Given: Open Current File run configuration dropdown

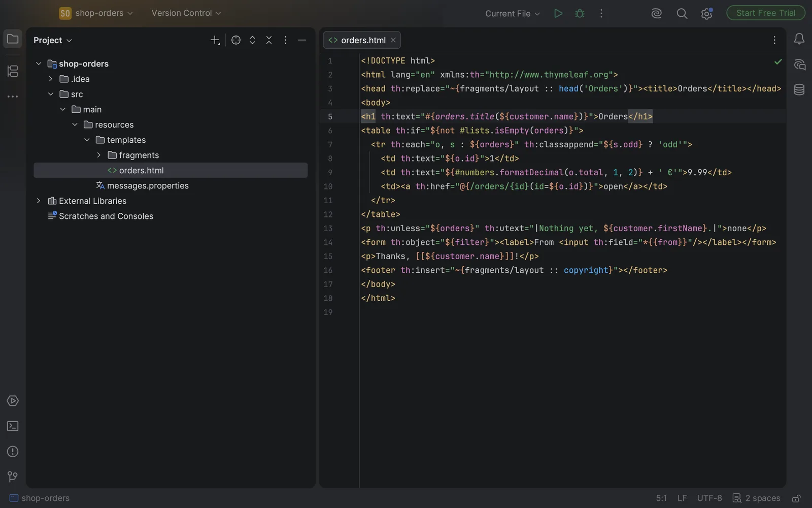Looking at the screenshot, I should point(513,14).
